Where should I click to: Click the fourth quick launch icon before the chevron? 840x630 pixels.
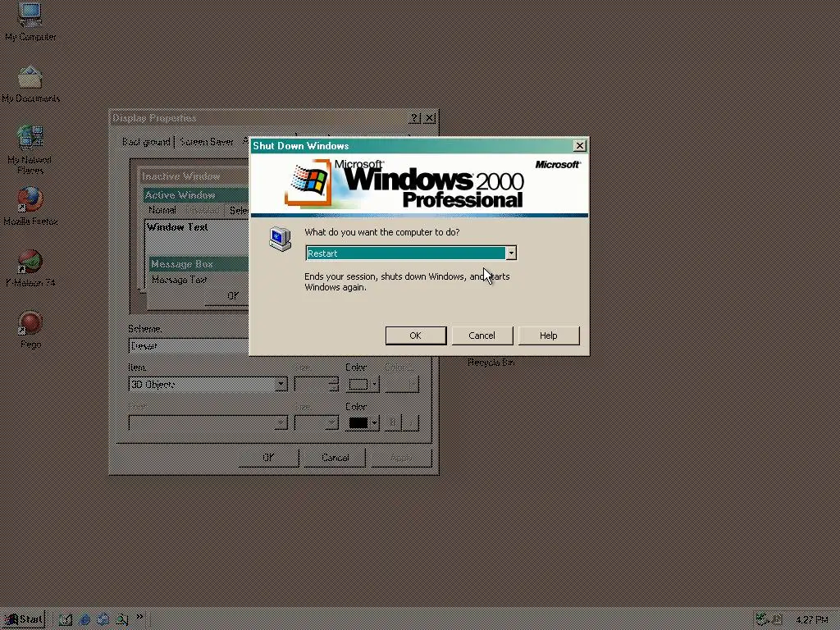tap(121, 619)
